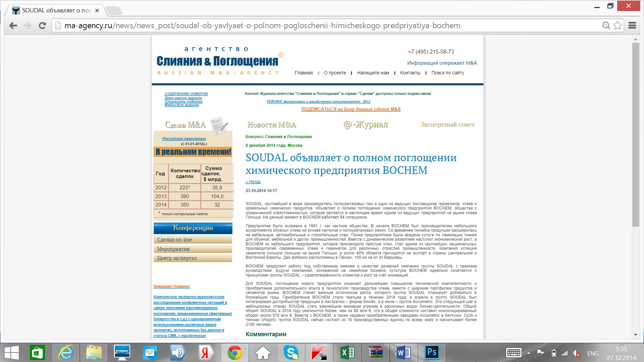Open Word from taskbar
Viewport: 644px width, 362px height.
tap(404, 353)
